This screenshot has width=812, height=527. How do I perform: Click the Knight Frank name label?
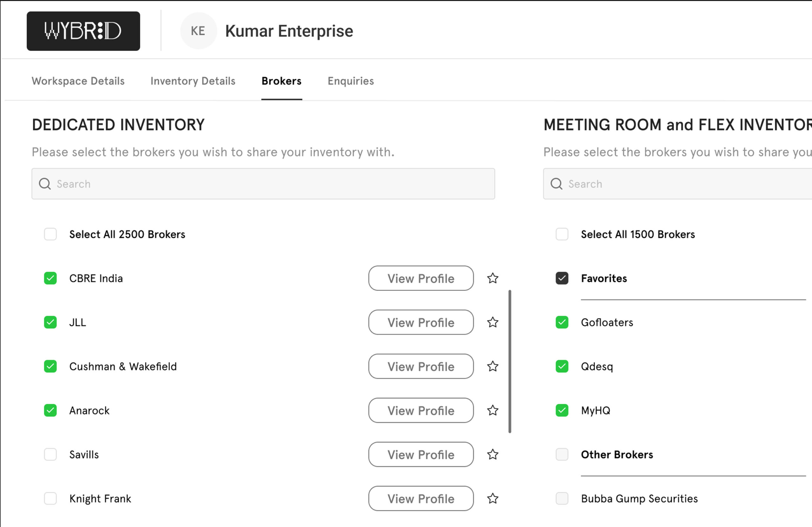(100, 498)
